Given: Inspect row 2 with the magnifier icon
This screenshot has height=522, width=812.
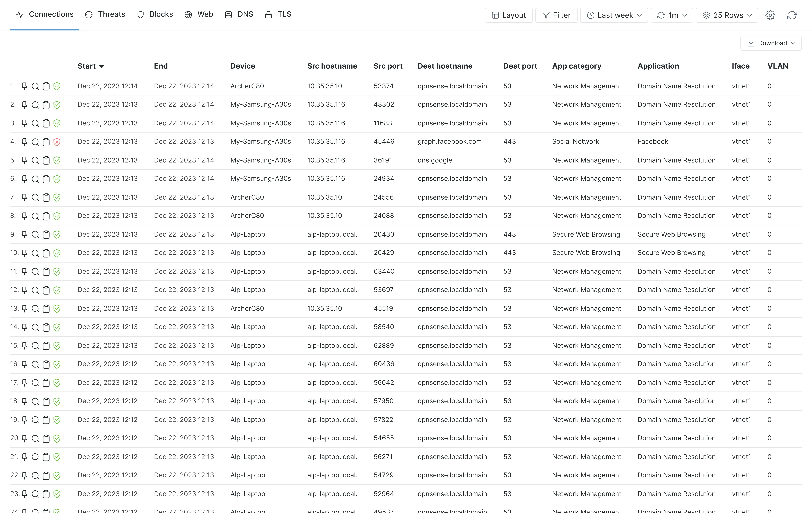Looking at the screenshot, I should click(35, 105).
